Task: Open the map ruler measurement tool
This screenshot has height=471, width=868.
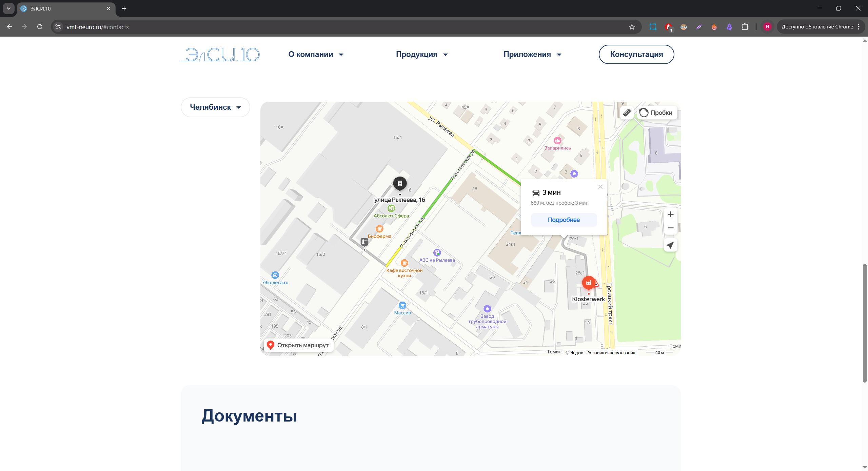Action: tap(627, 112)
